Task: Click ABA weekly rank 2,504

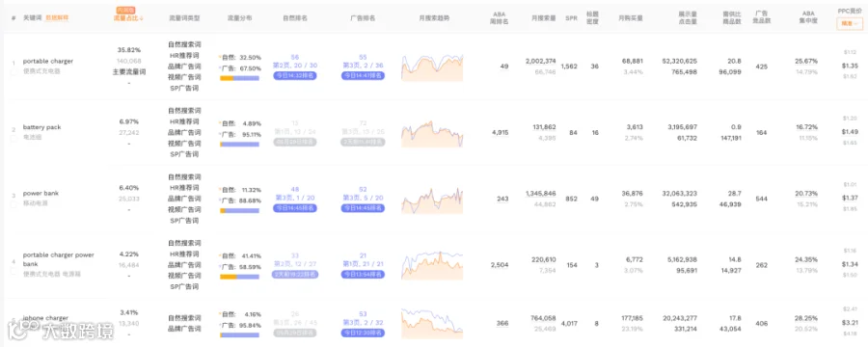Action: 500,265
